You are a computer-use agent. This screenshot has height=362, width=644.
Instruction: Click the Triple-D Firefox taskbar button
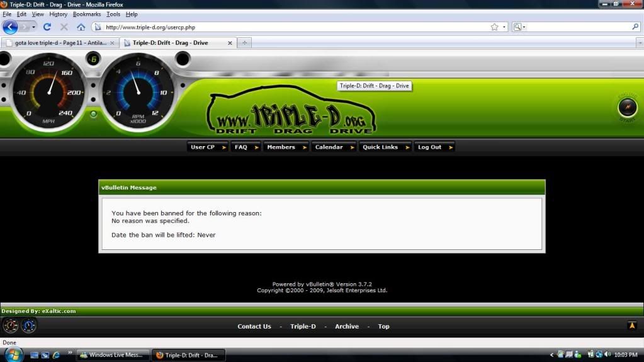click(188, 355)
